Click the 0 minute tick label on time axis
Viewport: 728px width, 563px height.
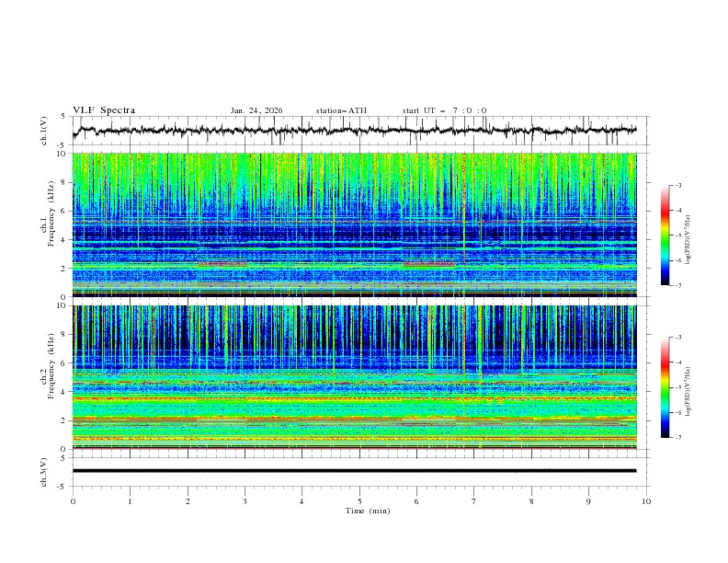(73, 501)
